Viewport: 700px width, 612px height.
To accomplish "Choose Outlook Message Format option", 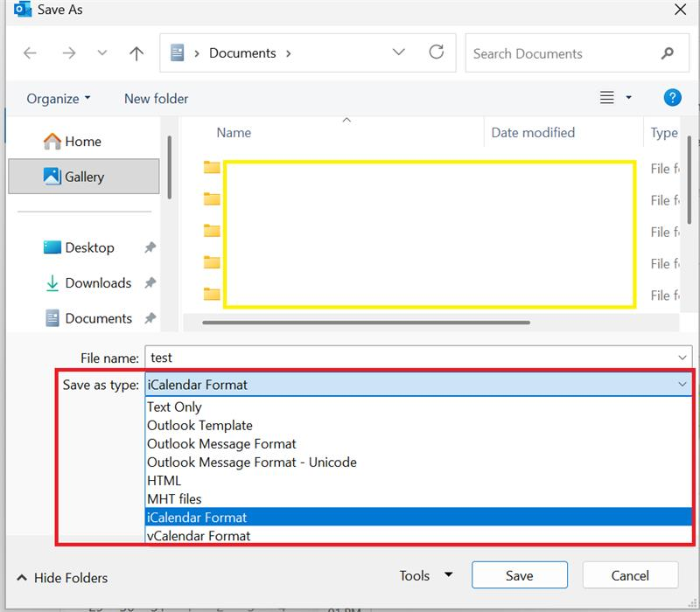I will 418,444.
